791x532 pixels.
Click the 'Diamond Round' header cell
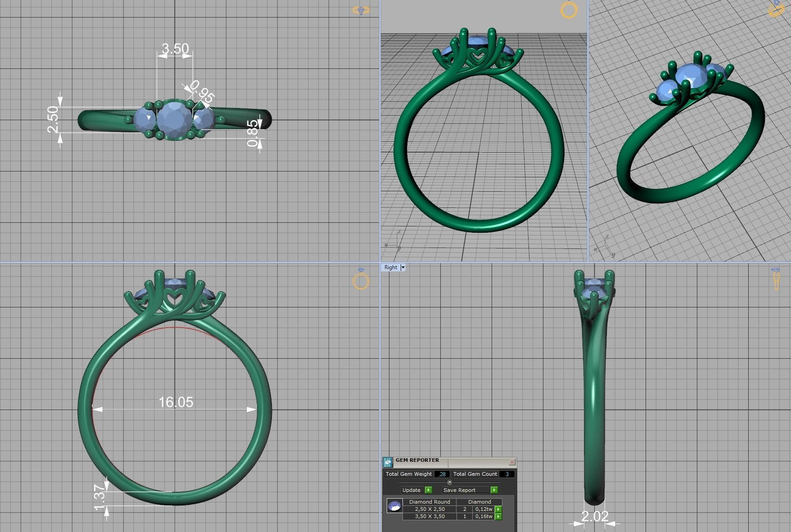[x=429, y=502]
